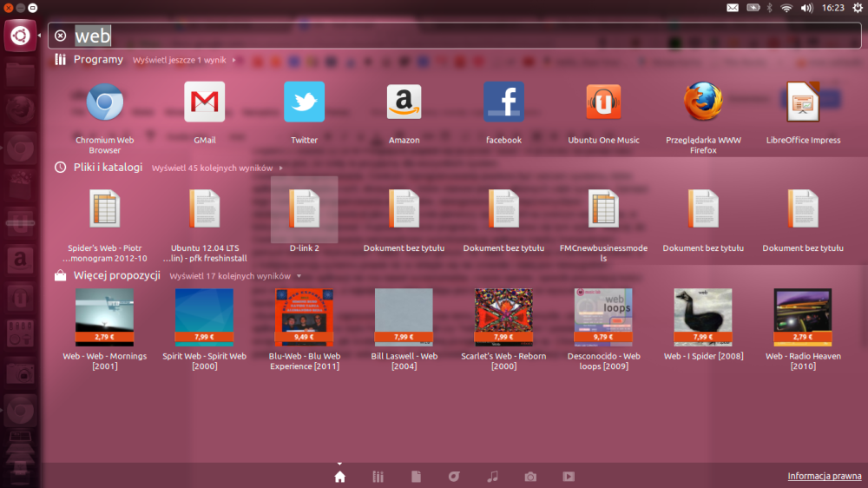Open Web - Mornings [2001] album

click(105, 317)
